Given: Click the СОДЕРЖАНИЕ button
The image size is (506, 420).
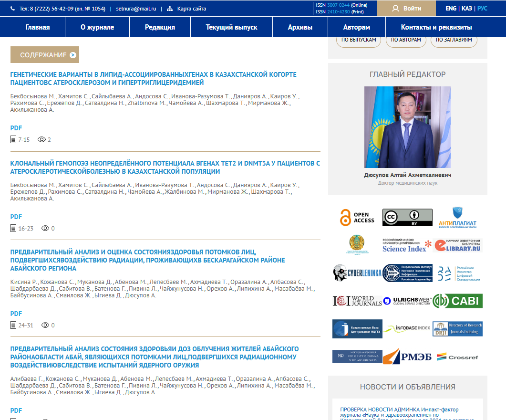Looking at the screenshot, I should [45, 55].
